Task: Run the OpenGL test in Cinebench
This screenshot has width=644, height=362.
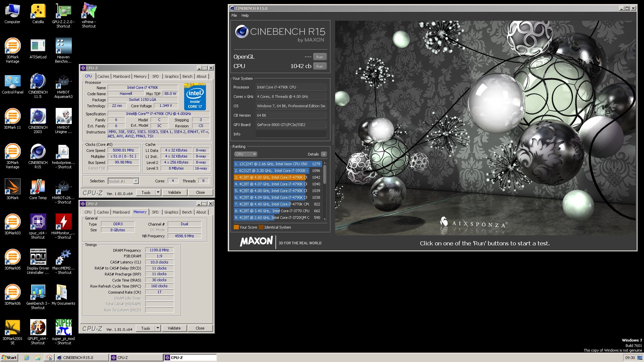Action: point(320,57)
